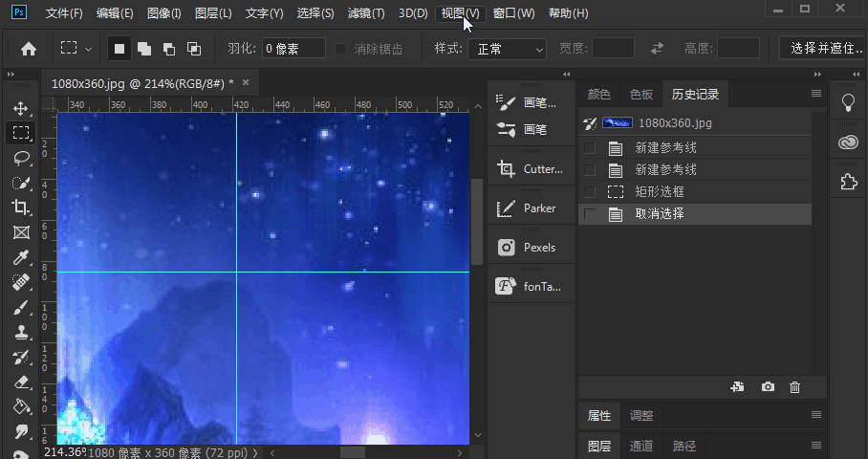Screen dimensions: 868x459
Task: Select the History Brush tool
Action: [x=21, y=358]
